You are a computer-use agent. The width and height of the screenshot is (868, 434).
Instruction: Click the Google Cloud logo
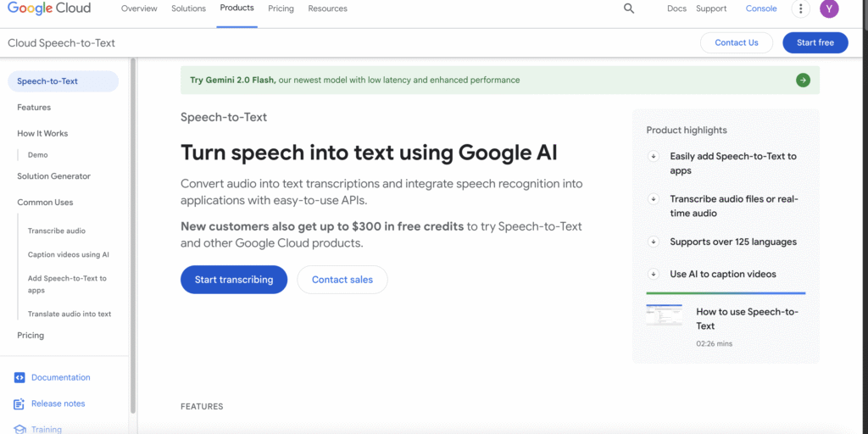[x=49, y=8]
